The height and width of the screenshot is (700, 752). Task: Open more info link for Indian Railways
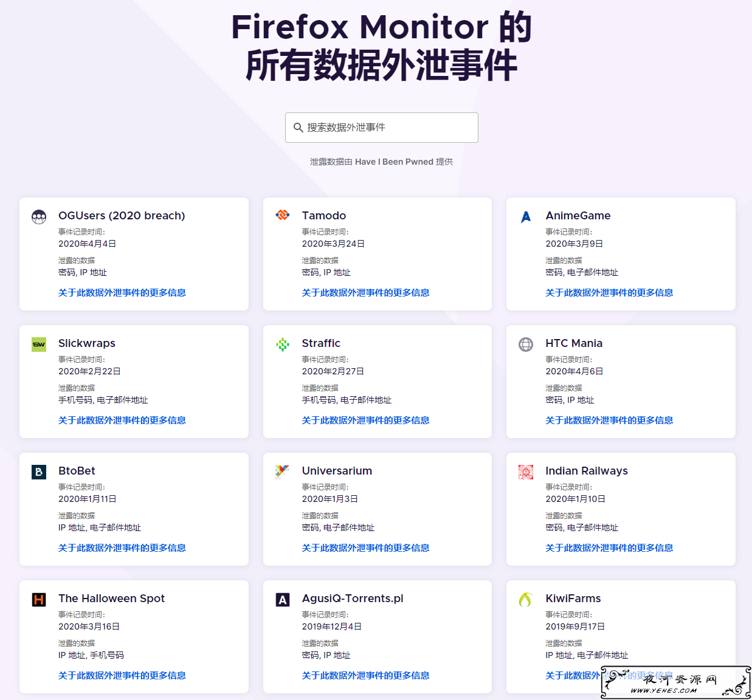(x=609, y=548)
